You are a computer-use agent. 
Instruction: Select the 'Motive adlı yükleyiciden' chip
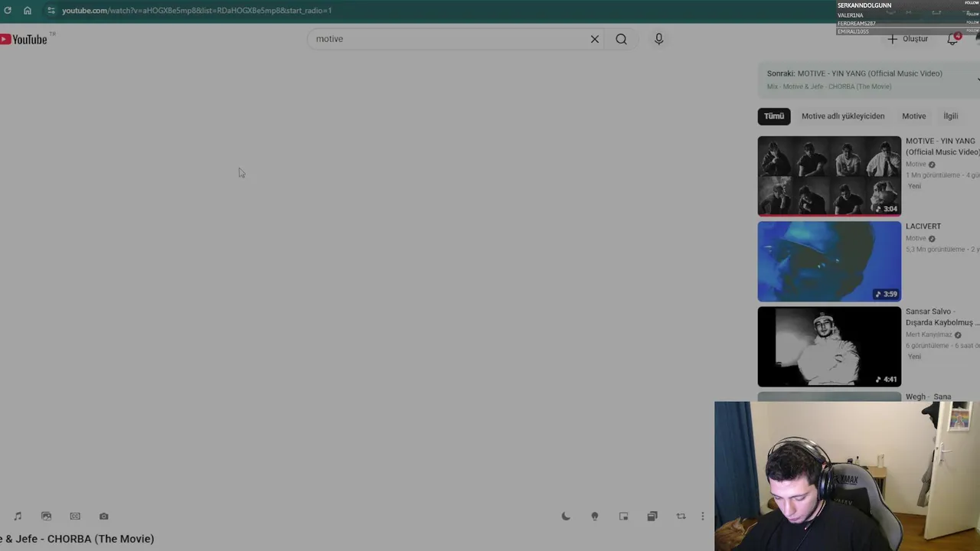(843, 116)
